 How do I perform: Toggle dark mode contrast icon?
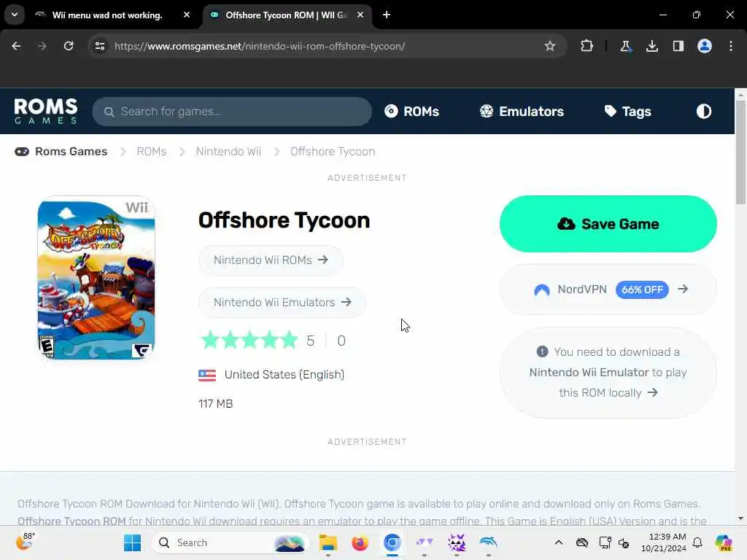[704, 112]
